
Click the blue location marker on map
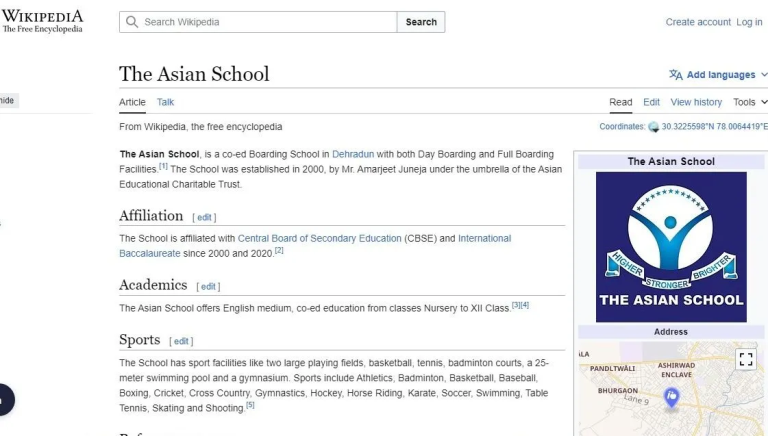(x=672, y=397)
